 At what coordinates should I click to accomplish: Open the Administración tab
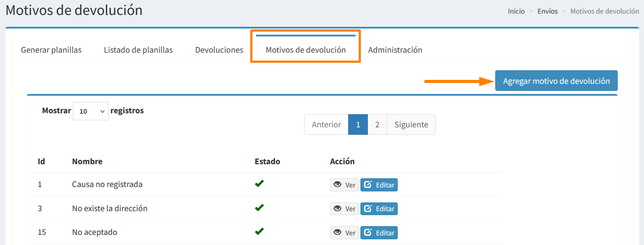[395, 50]
